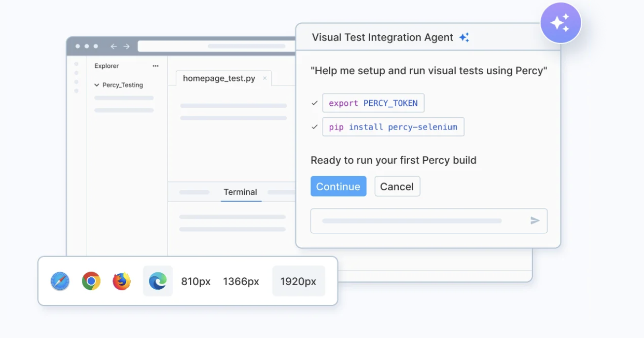The width and height of the screenshot is (644, 338).
Task: Toggle the checkmark beside export PERCY_TOKEN
Action: [x=314, y=103]
